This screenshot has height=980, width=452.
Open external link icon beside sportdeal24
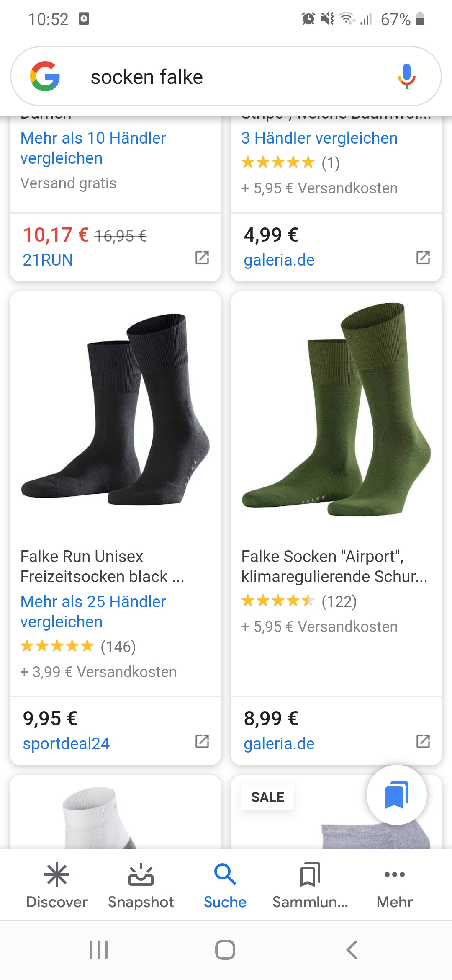click(202, 741)
